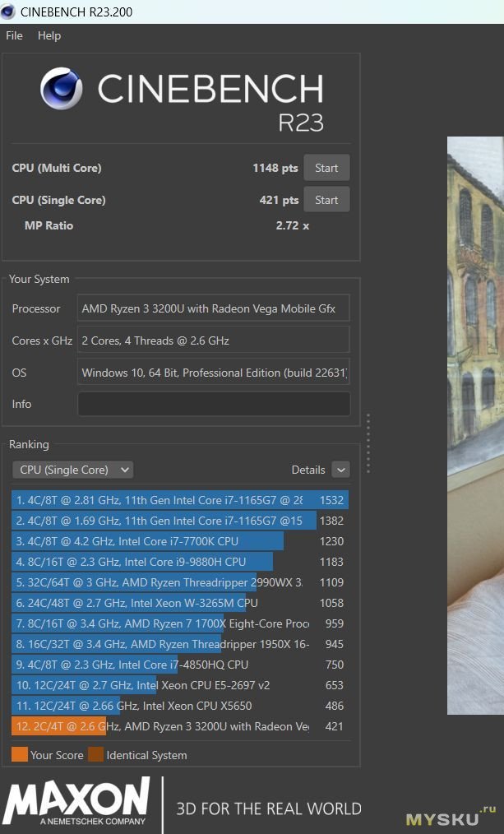Click the 1148 pts multi core score
The image size is (504, 834).
[x=275, y=168]
